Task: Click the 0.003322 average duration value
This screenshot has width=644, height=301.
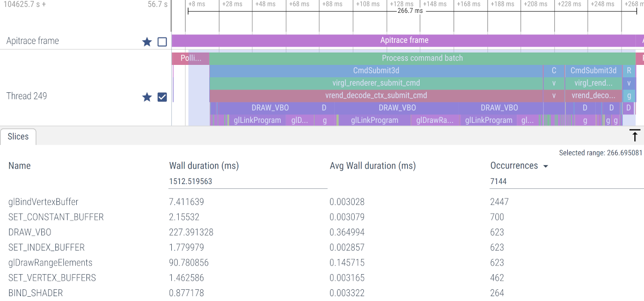Action: tap(347, 293)
